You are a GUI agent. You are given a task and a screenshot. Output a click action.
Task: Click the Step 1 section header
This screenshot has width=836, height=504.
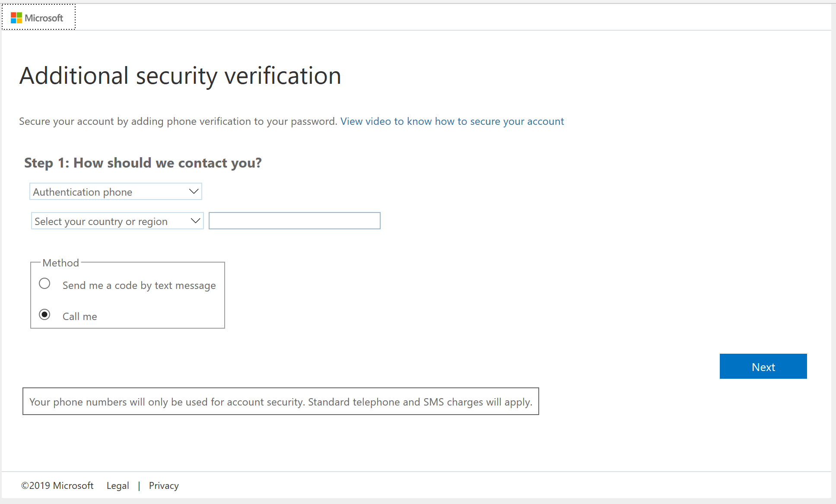(x=143, y=162)
